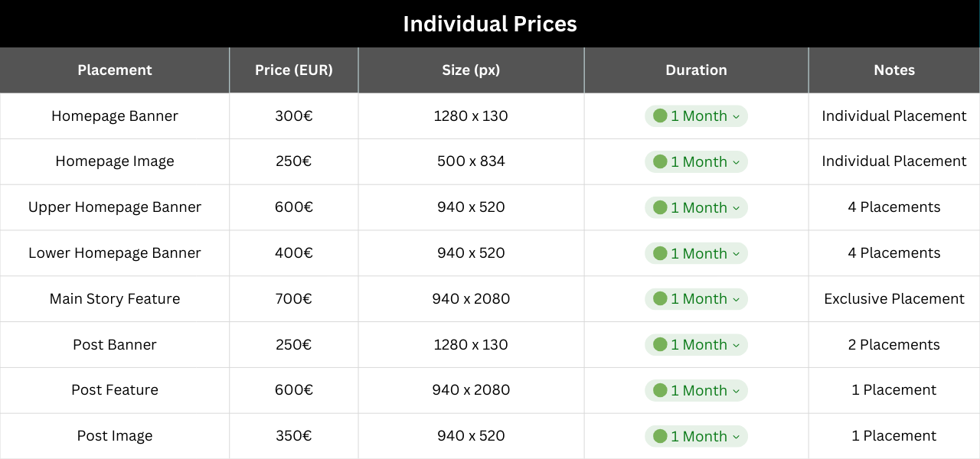Select the 2 Placements notes cell

pyautogui.click(x=894, y=345)
